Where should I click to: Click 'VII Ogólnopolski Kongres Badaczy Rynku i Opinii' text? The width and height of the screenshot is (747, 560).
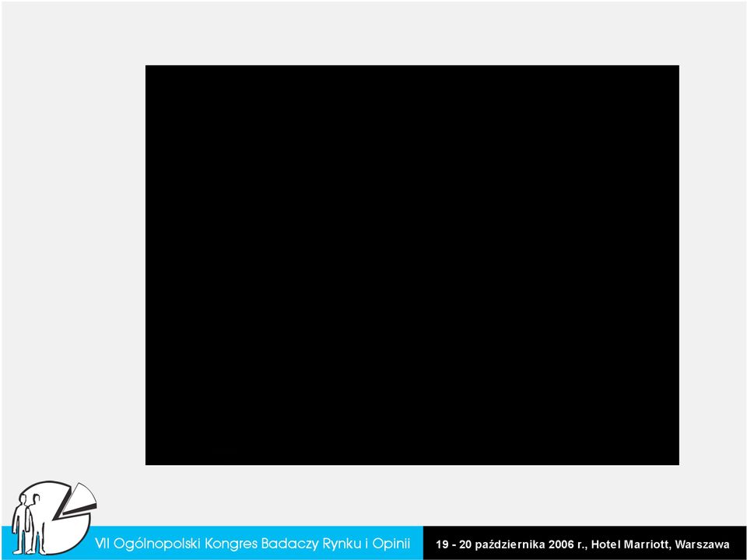click(252, 544)
